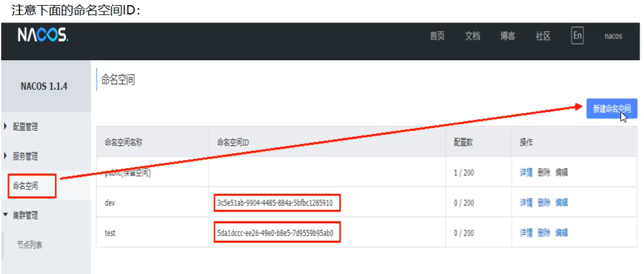Open 详情 for dev namespace

tap(526, 202)
